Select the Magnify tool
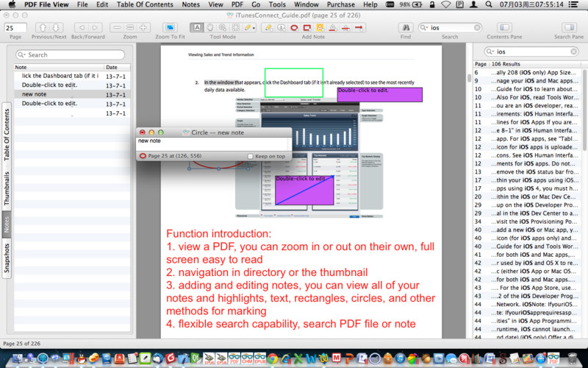588x368 pixels. [x=223, y=27]
